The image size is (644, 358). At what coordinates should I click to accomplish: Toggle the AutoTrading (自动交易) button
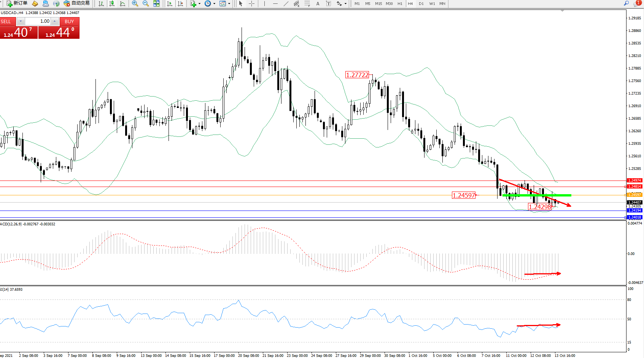pyautogui.click(x=77, y=3)
